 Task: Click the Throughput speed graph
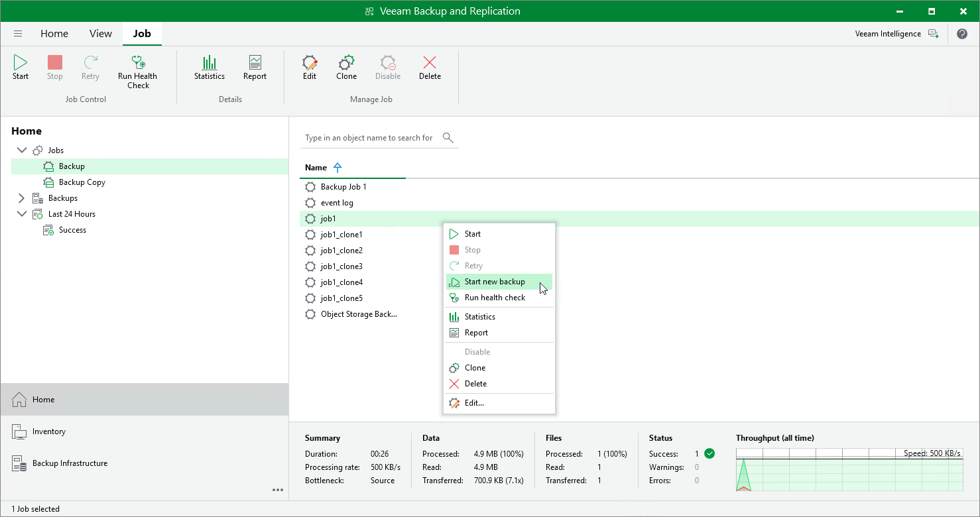point(849,469)
